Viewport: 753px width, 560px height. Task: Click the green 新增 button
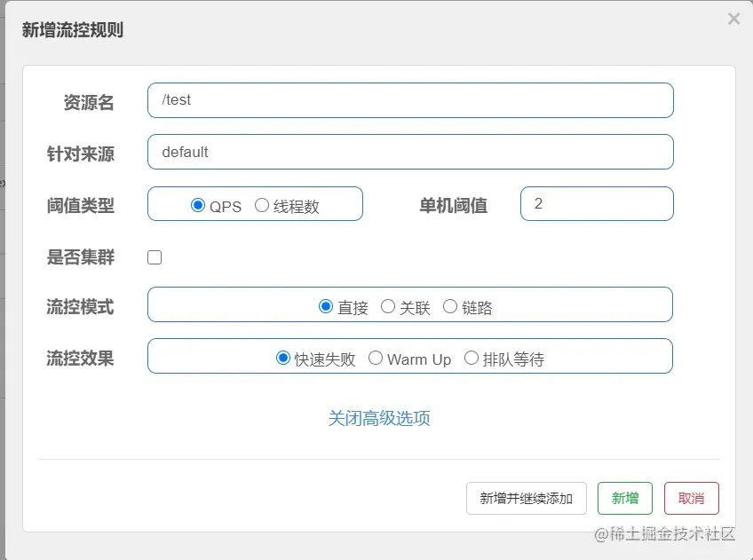point(625,498)
